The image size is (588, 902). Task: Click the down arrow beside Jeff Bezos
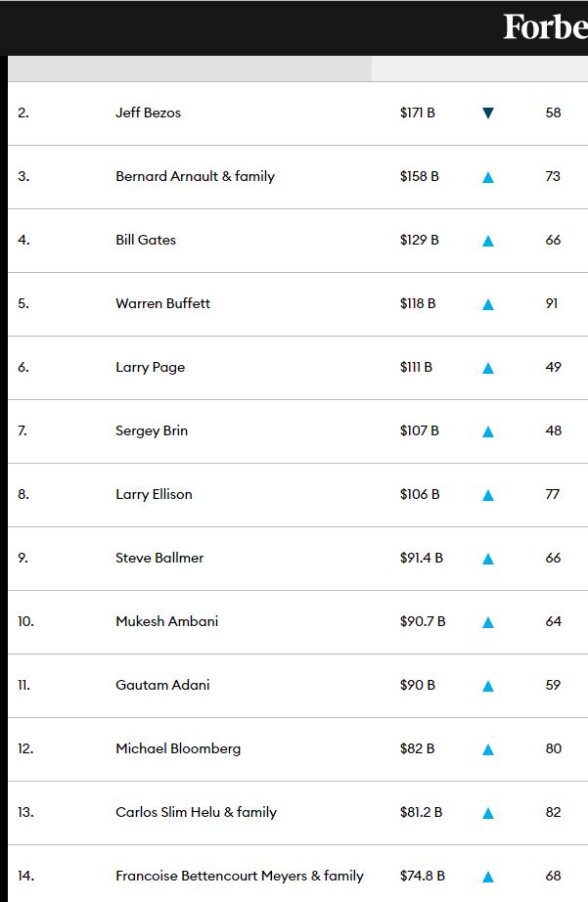coord(488,113)
